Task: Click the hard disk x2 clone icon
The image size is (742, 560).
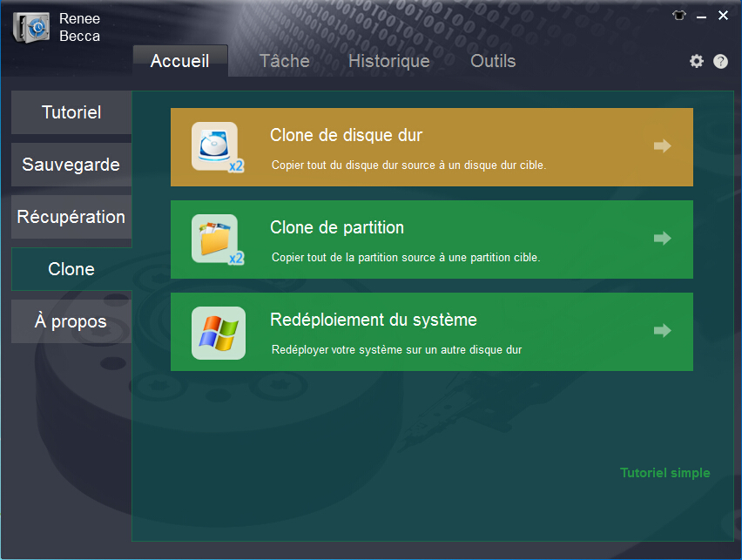Action: tap(218, 146)
